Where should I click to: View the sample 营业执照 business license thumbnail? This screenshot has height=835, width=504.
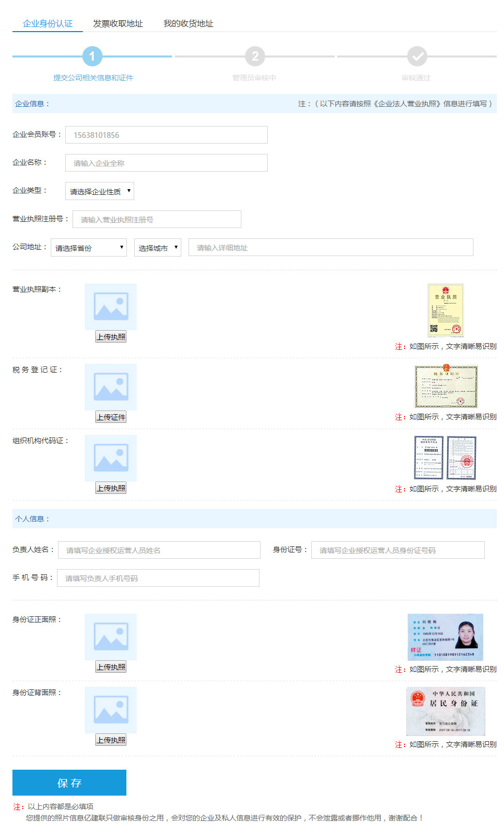(445, 310)
